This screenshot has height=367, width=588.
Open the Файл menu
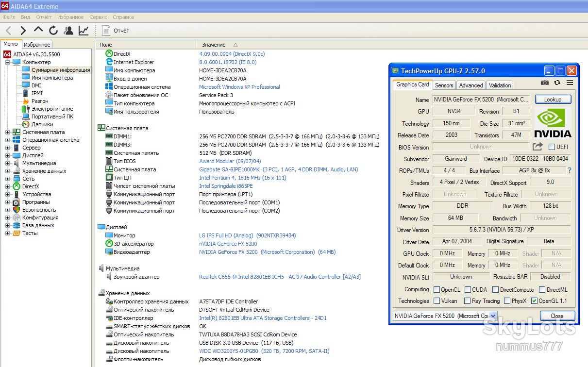[9, 17]
